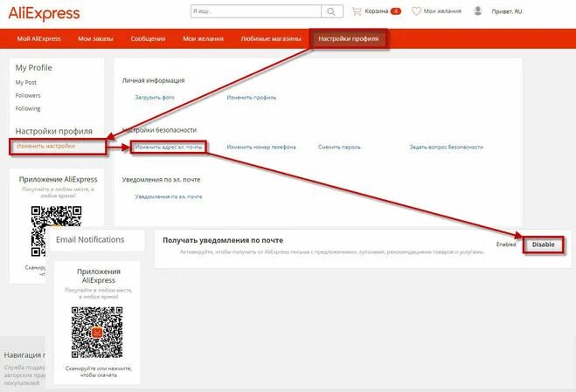Click Изменить адрес эл. почты link
Image resolution: width=576 pixels, height=392 pixels.
coord(169,147)
